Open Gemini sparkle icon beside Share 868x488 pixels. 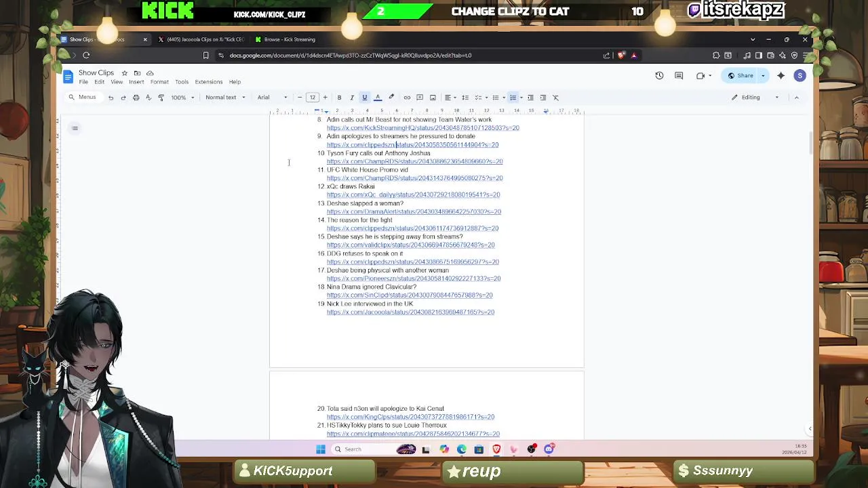[781, 76]
